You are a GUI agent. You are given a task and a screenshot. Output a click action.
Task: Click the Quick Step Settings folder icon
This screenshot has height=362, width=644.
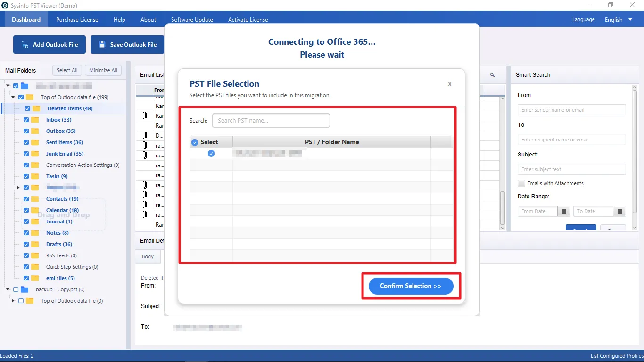(x=35, y=267)
